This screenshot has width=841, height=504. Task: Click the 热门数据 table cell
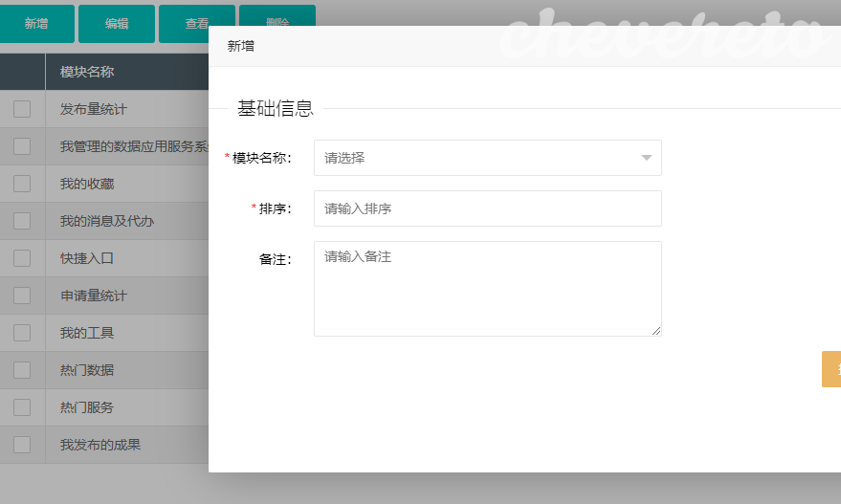(127, 370)
